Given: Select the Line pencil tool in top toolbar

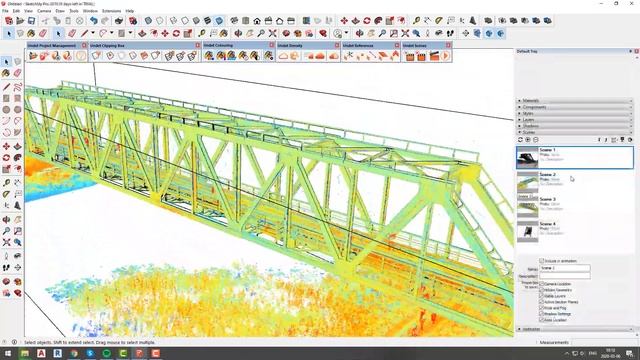Looking at the screenshot, I should 84,33.
